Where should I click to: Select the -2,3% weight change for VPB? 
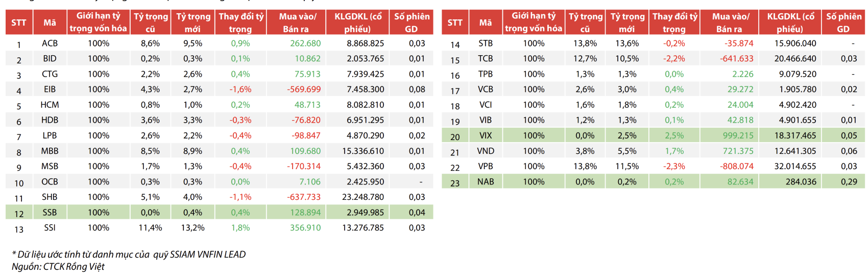coord(674,166)
